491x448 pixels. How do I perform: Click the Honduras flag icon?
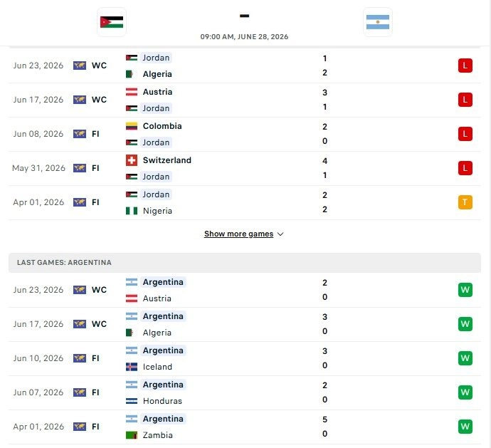tap(132, 401)
